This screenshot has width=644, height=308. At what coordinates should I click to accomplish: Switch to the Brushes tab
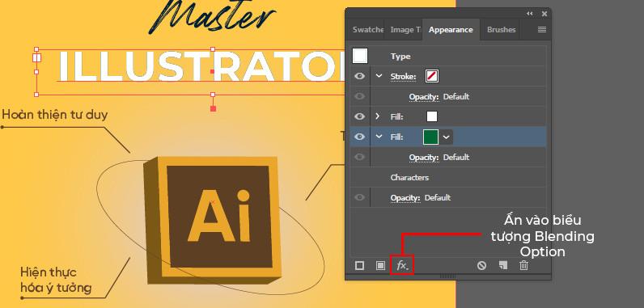click(501, 30)
